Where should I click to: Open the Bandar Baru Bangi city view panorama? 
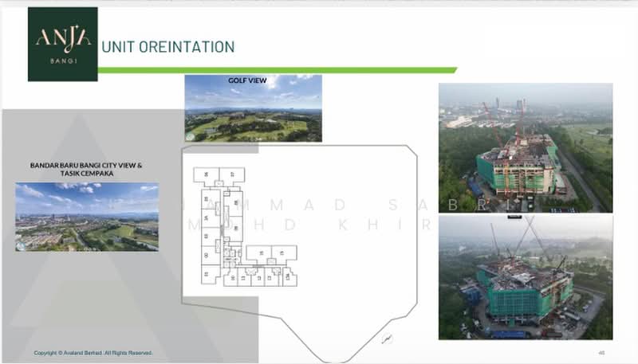tap(87, 217)
